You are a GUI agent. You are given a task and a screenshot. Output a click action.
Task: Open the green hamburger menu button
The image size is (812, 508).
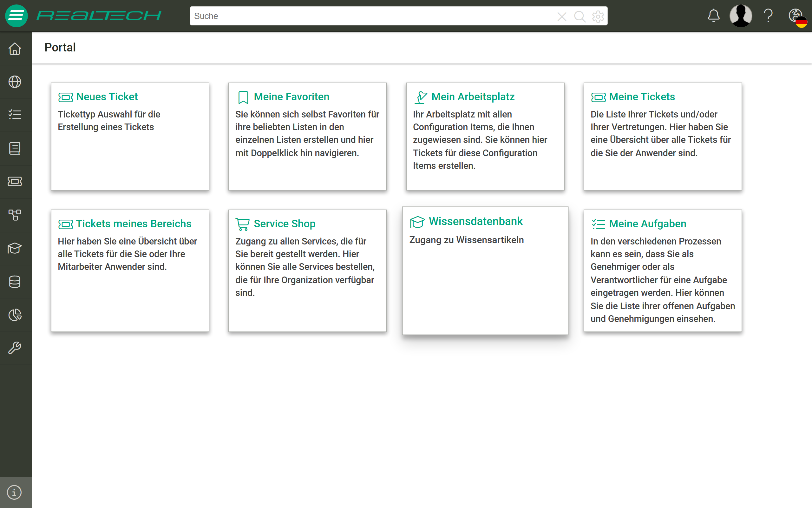16,16
